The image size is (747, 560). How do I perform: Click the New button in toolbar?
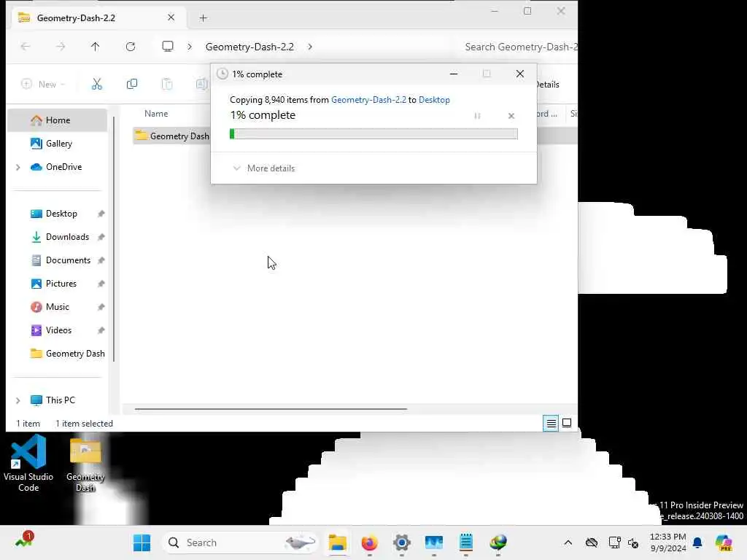coord(43,85)
